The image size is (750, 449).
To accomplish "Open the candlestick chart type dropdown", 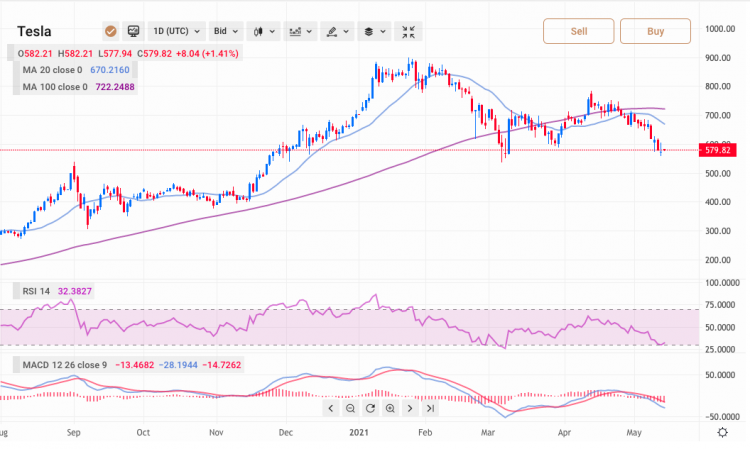I will pyautogui.click(x=264, y=32).
